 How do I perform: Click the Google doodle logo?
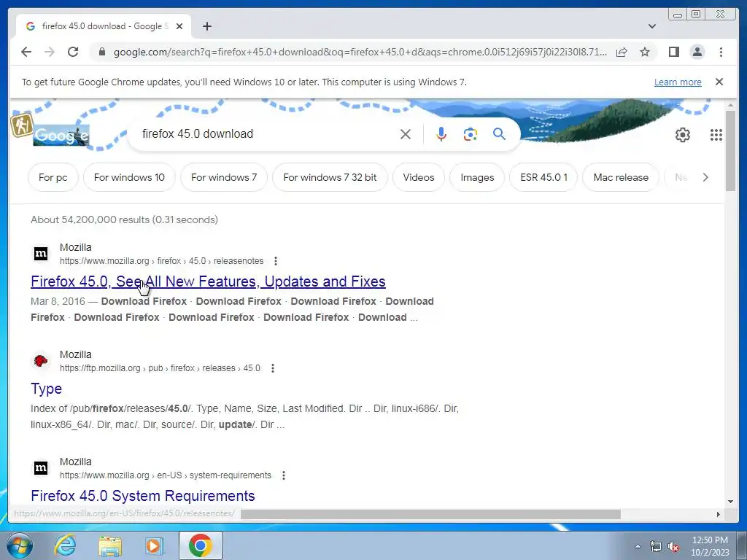(x=61, y=136)
